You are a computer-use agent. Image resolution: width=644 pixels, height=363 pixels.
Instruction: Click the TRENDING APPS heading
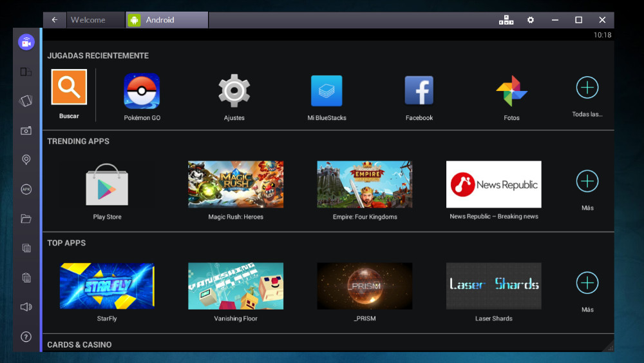[x=78, y=141]
